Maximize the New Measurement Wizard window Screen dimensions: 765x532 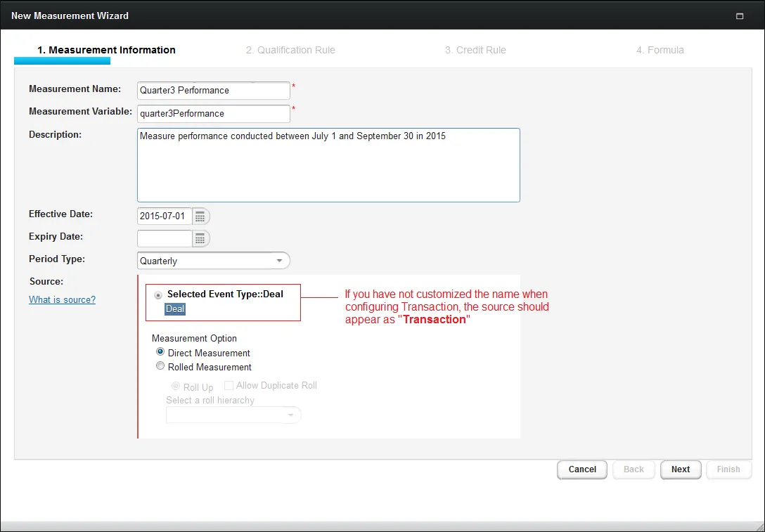[740, 16]
